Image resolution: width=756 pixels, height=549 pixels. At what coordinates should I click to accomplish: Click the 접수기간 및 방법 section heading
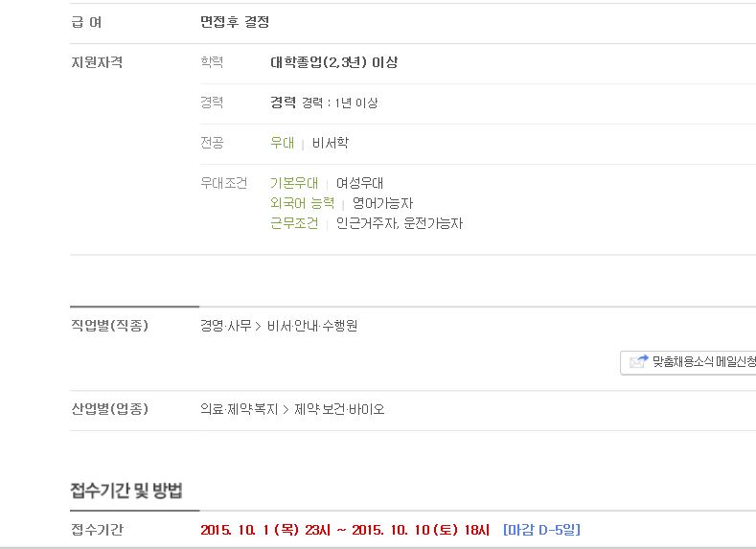click(126, 491)
